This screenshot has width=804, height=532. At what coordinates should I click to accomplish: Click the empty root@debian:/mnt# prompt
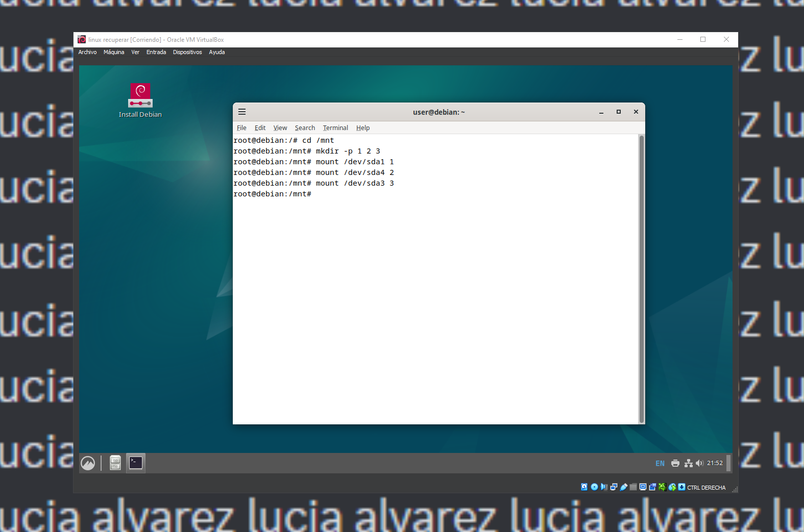click(x=272, y=194)
